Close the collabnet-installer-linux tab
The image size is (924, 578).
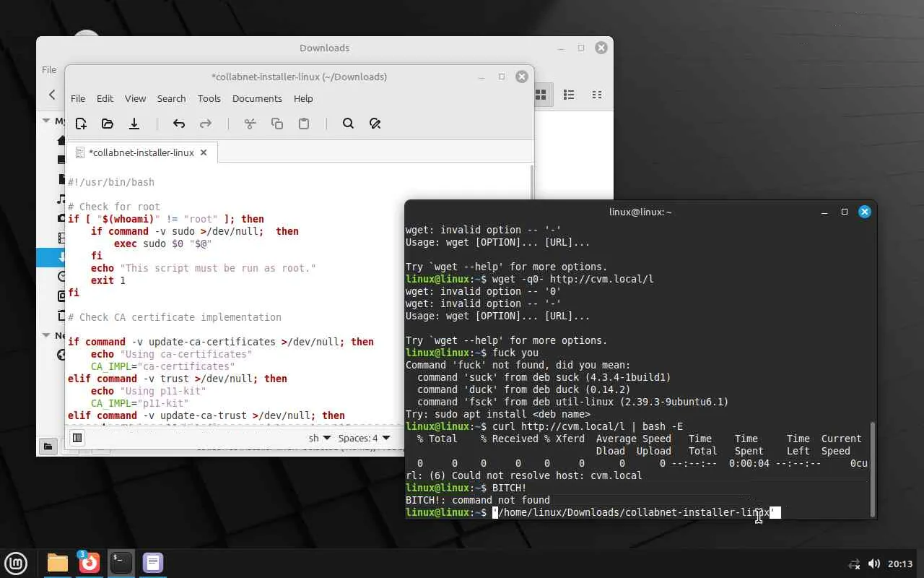(x=204, y=152)
